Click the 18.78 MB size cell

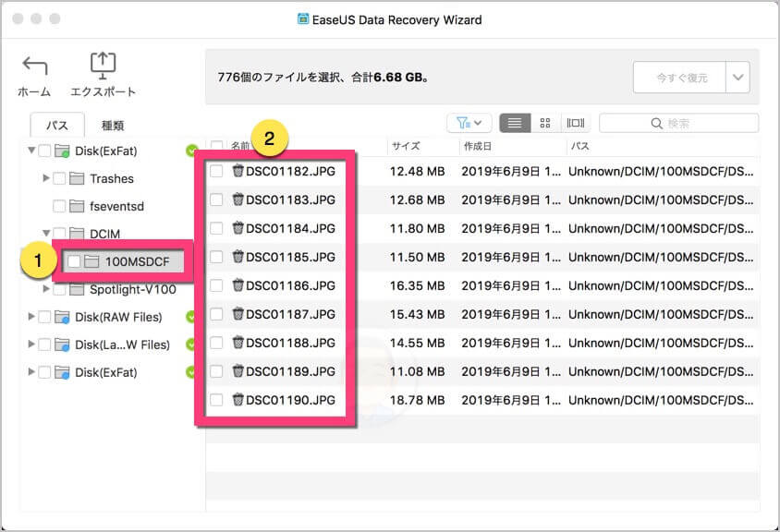point(418,400)
